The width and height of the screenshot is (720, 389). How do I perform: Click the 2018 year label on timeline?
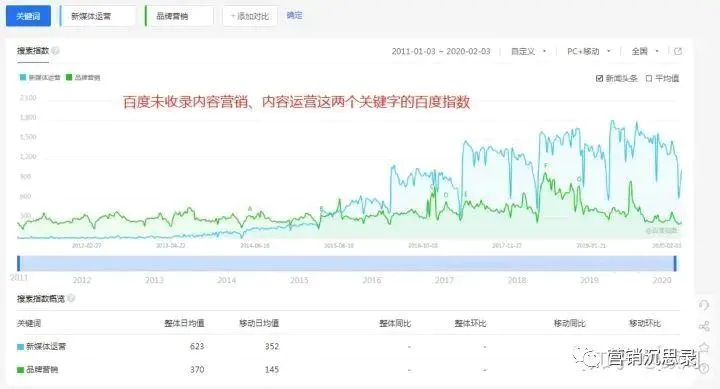(517, 280)
